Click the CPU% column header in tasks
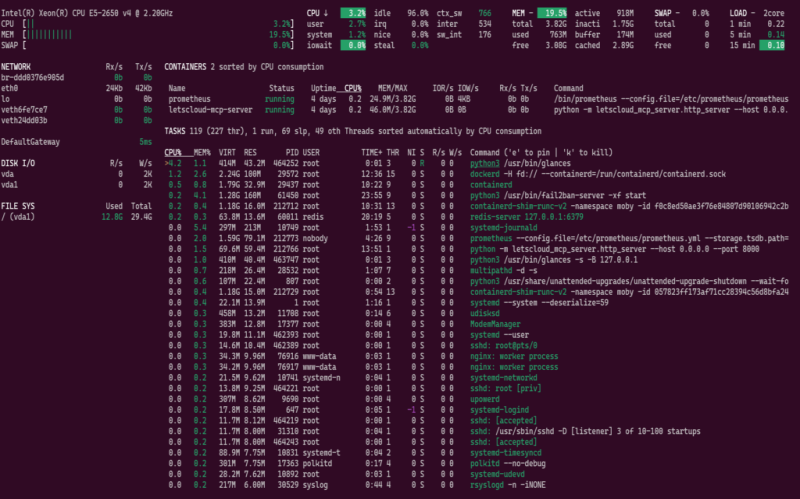 [x=173, y=152]
